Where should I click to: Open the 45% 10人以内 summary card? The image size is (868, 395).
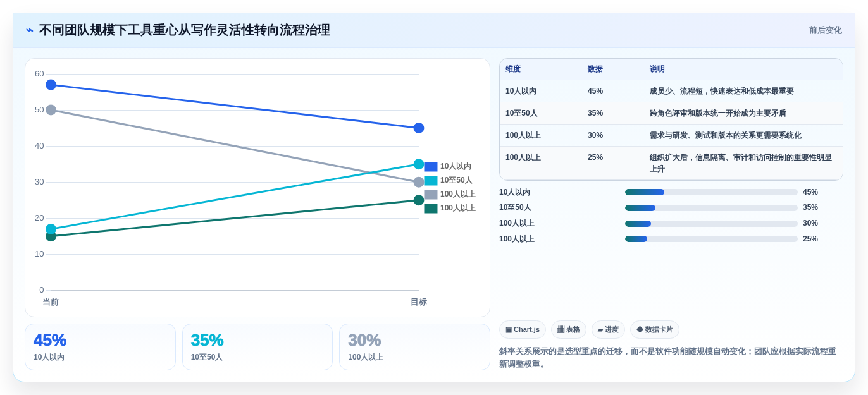100,347
